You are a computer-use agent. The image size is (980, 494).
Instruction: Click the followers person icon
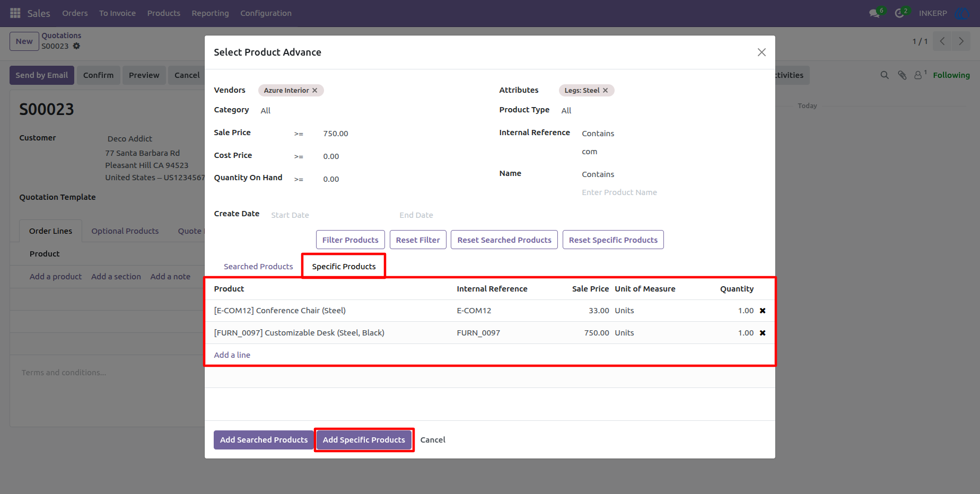click(919, 75)
